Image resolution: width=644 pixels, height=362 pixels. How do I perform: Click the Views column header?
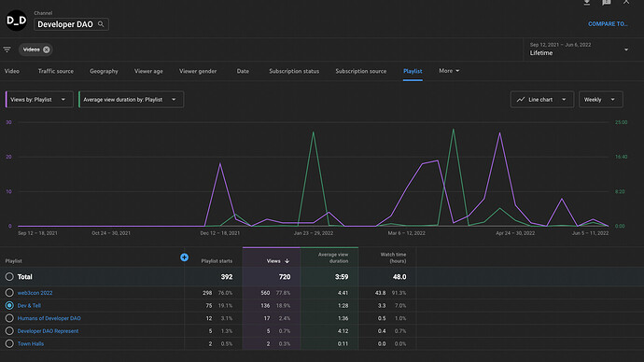tap(273, 261)
